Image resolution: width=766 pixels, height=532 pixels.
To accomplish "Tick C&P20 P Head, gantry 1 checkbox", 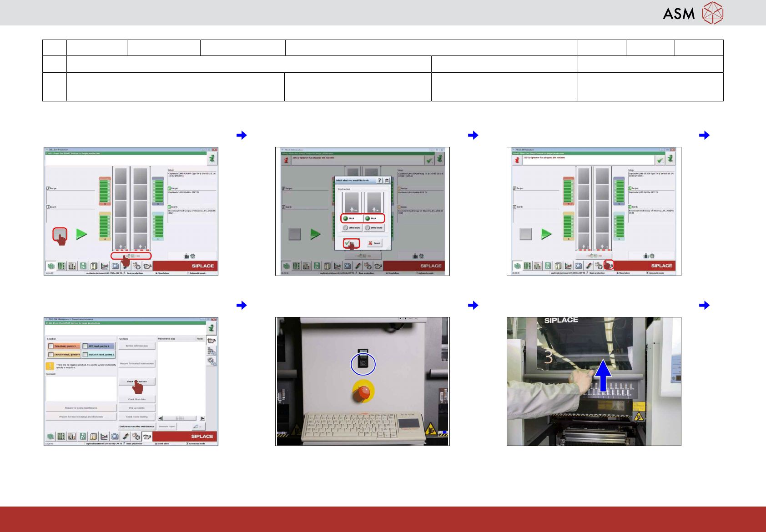I will pos(86,354).
